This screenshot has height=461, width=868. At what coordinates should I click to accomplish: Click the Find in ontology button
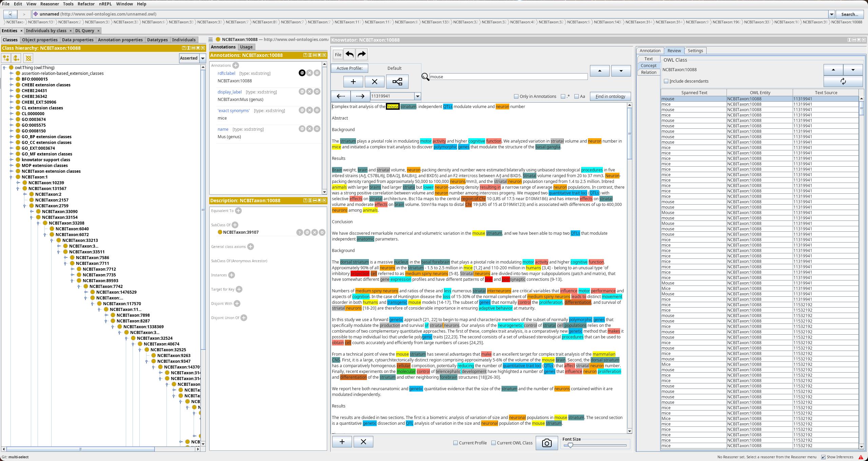pos(610,97)
